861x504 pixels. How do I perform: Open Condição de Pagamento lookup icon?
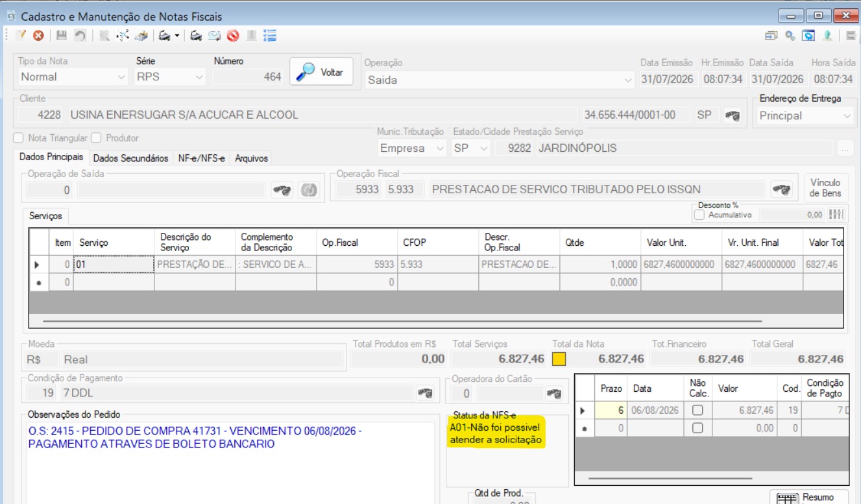point(424,393)
